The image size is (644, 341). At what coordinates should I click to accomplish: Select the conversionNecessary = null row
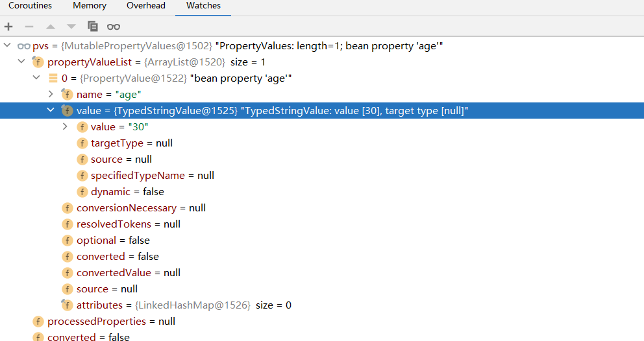(322, 208)
